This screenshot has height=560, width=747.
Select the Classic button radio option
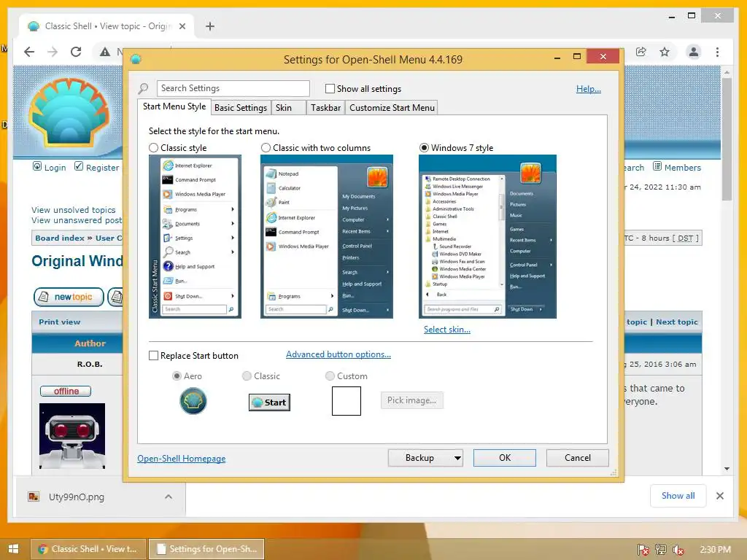[x=247, y=376]
